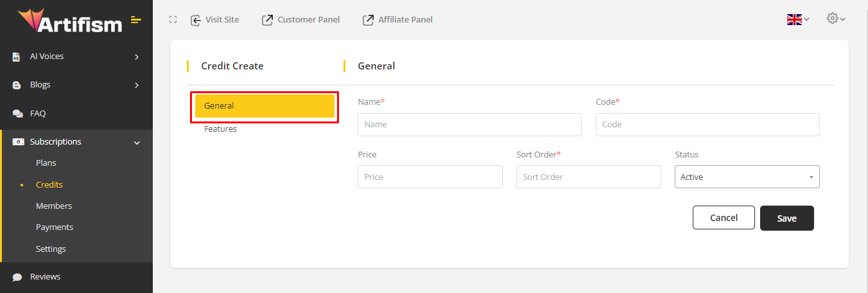The width and height of the screenshot is (868, 293).
Task: Click the Customer Panel external link icon
Action: click(x=267, y=20)
